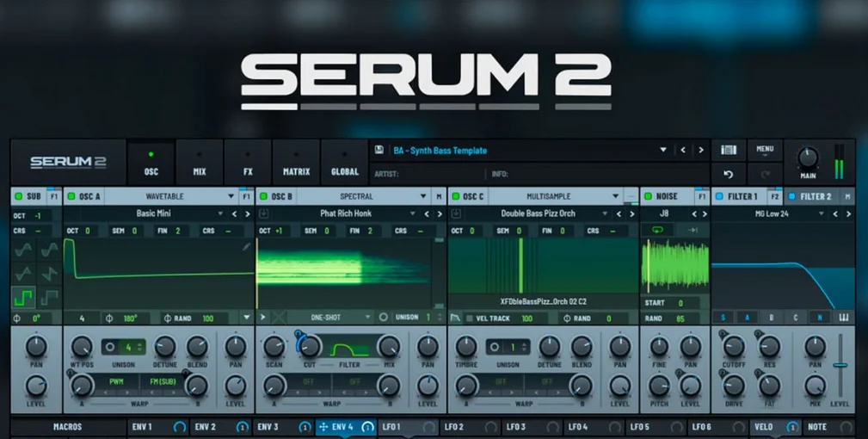This screenshot has height=439, width=868.
Task: Toggle the VEL TRACK checkbox in OSC C
Action: coord(470,318)
